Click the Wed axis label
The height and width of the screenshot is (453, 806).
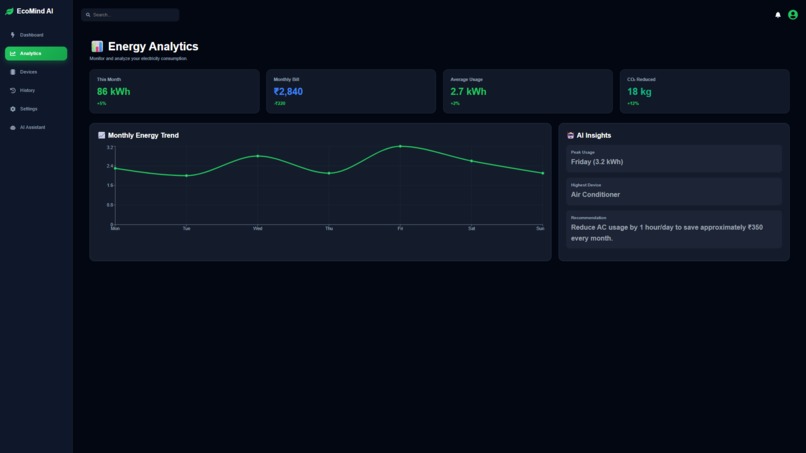point(258,228)
